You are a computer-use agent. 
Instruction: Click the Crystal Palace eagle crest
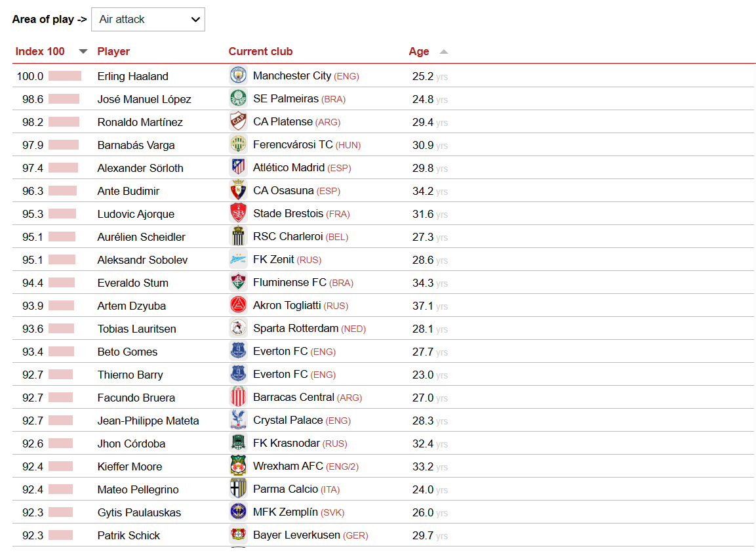[x=238, y=420]
